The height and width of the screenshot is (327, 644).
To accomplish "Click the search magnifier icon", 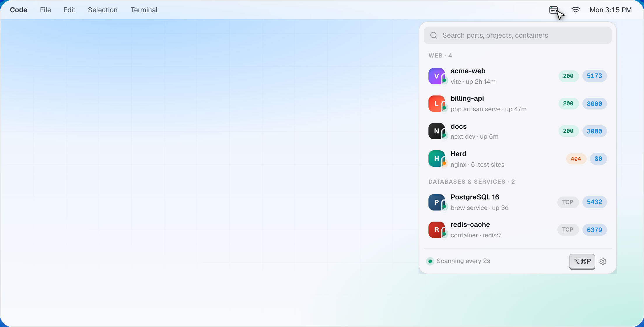I will (434, 35).
